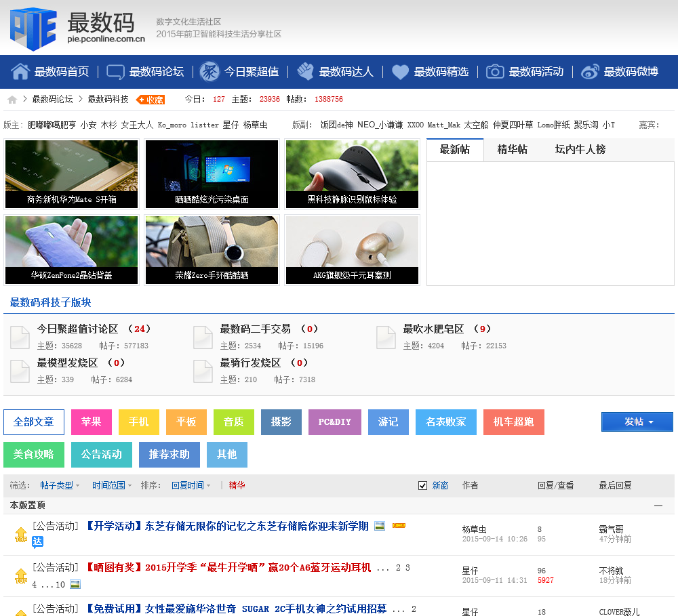Switch to the 坛内牛人榜 tab
The width and height of the screenshot is (678, 616).
tap(580, 150)
